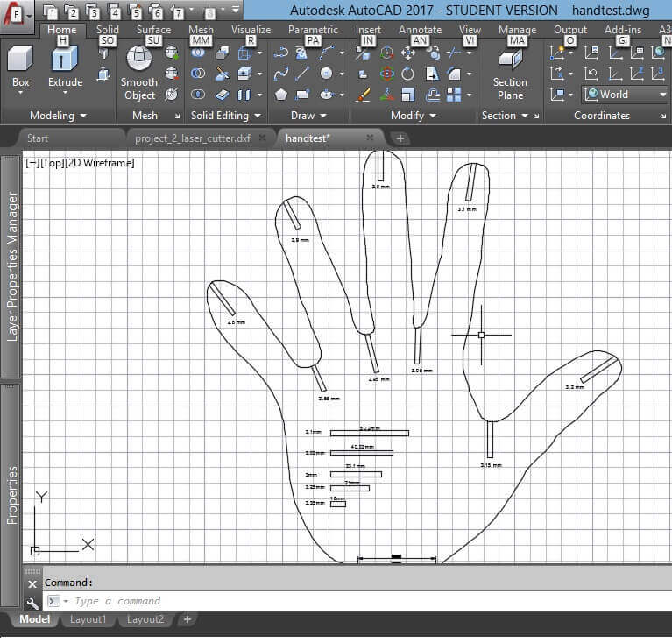Switch to the Solid ribbon tab
672x643 pixels.
[x=107, y=30]
